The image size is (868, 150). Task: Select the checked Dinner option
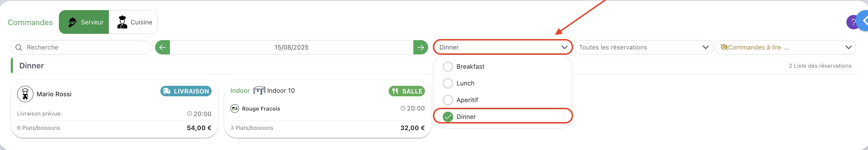(x=503, y=116)
